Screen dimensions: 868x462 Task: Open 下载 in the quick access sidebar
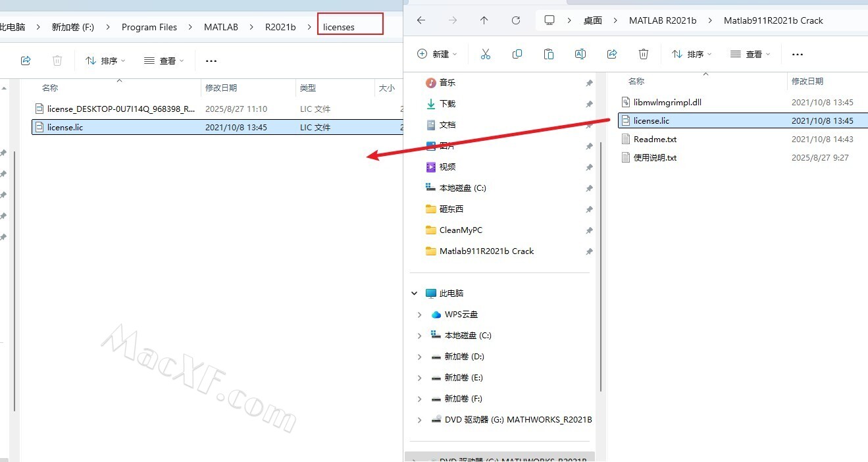point(447,104)
